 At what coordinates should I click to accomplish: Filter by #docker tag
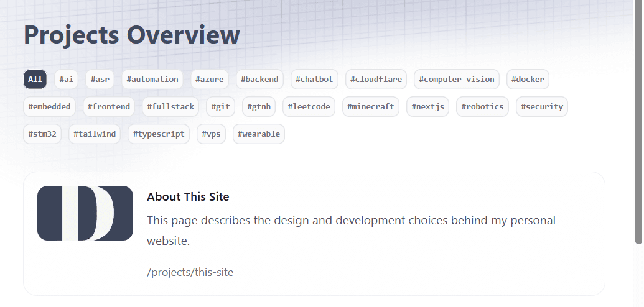(x=528, y=79)
